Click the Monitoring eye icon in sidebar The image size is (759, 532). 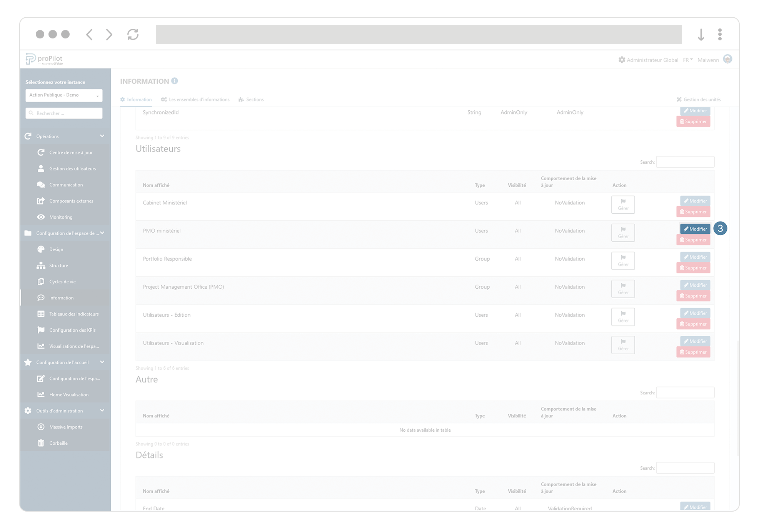coord(41,217)
